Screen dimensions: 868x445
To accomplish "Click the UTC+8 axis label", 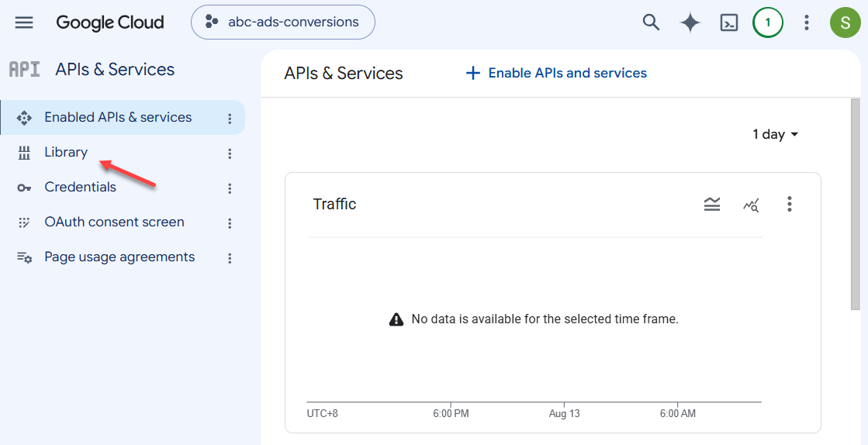I will pos(322,414).
